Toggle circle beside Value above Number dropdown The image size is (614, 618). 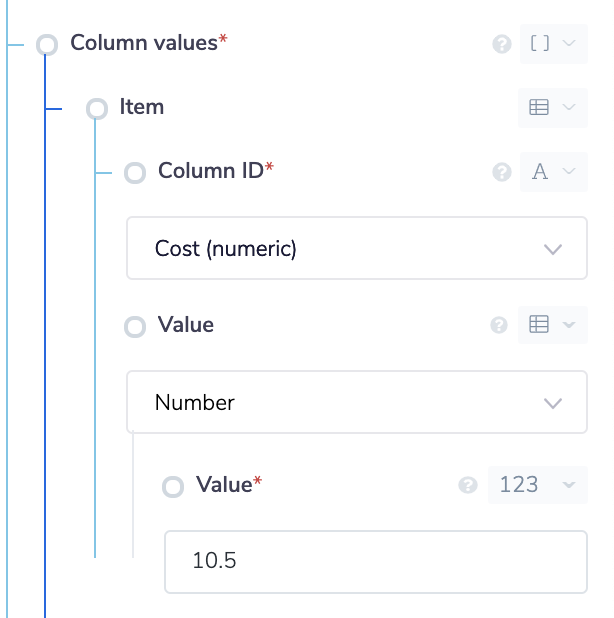(135, 327)
